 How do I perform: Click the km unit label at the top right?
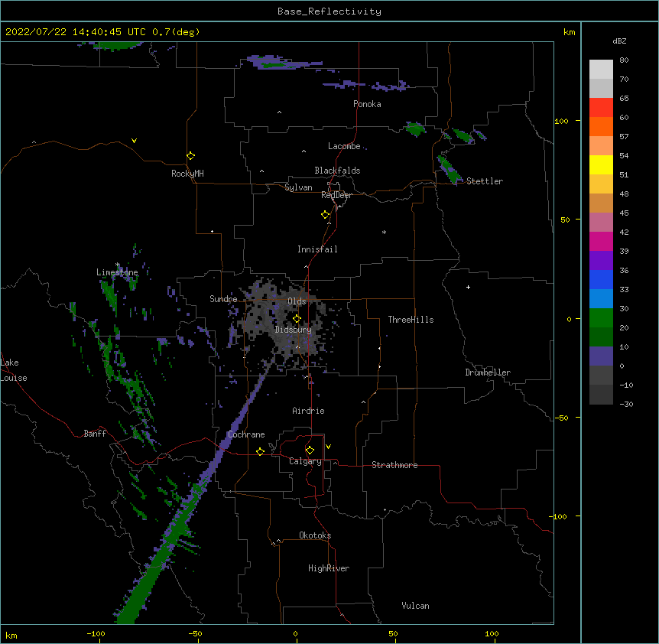(x=569, y=32)
